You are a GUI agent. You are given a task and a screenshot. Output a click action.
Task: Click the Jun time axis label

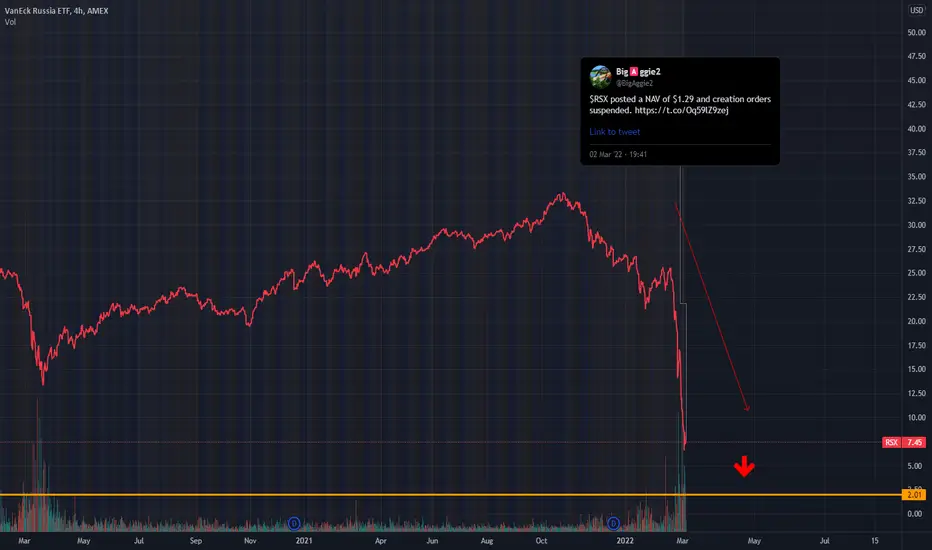click(432, 541)
